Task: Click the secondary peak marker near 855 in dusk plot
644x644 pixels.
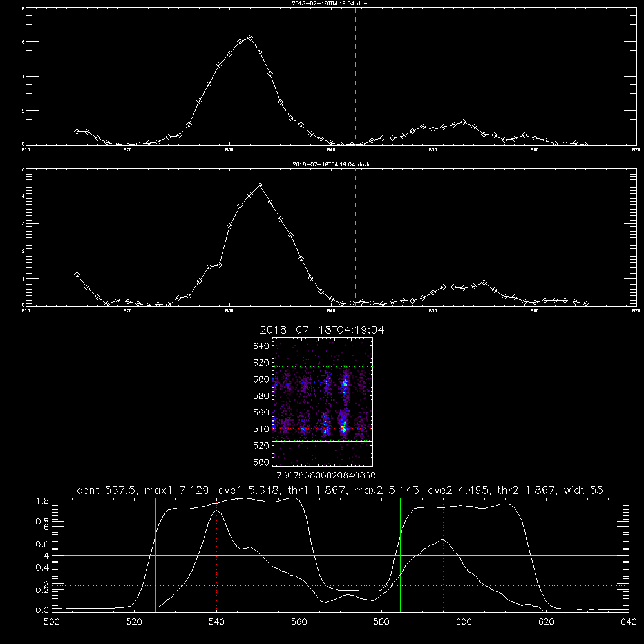Action: [484, 283]
